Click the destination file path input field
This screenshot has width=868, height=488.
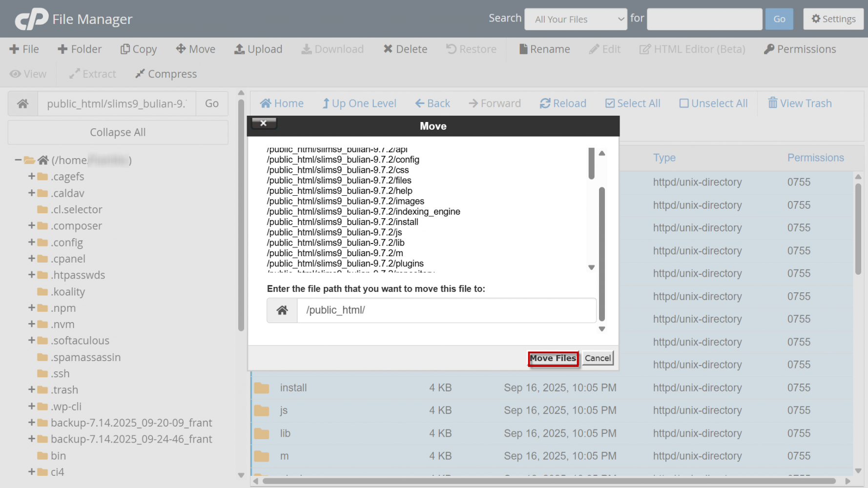tap(446, 310)
